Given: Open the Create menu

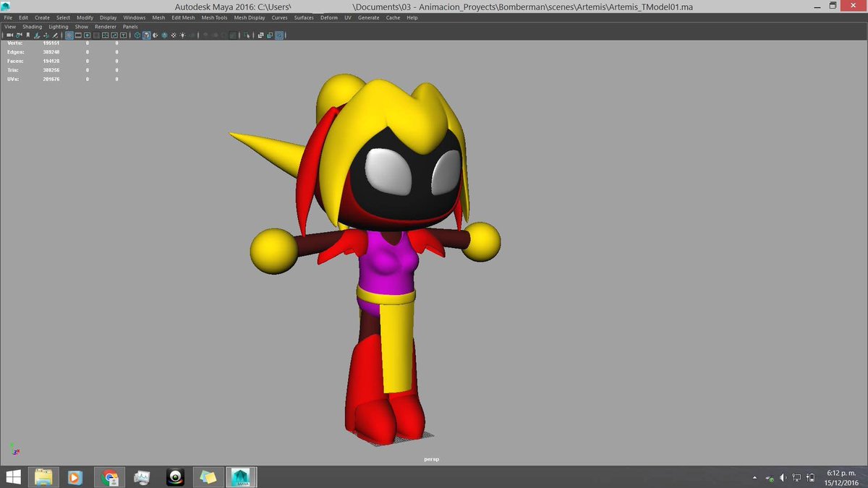Looking at the screenshot, I should pyautogui.click(x=42, y=17).
